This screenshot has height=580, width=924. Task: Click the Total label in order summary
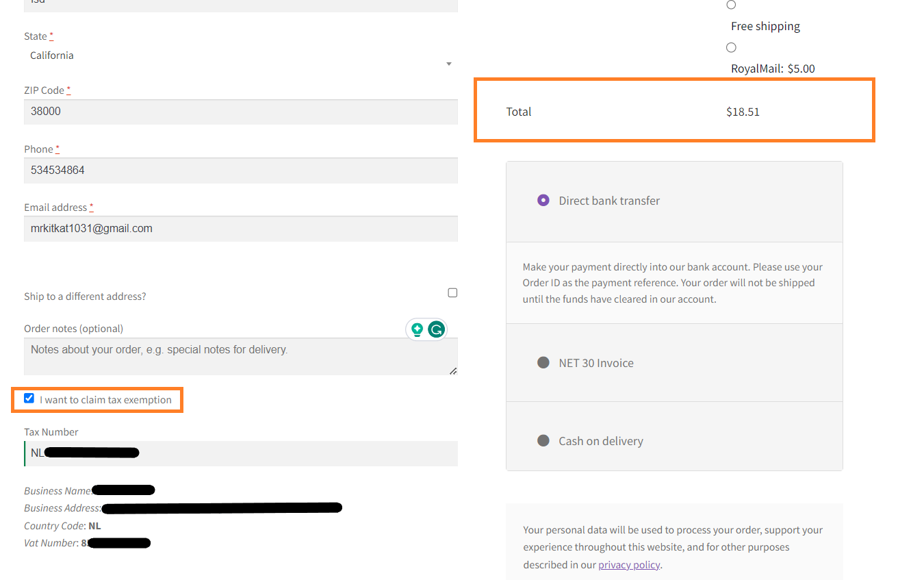click(x=519, y=112)
